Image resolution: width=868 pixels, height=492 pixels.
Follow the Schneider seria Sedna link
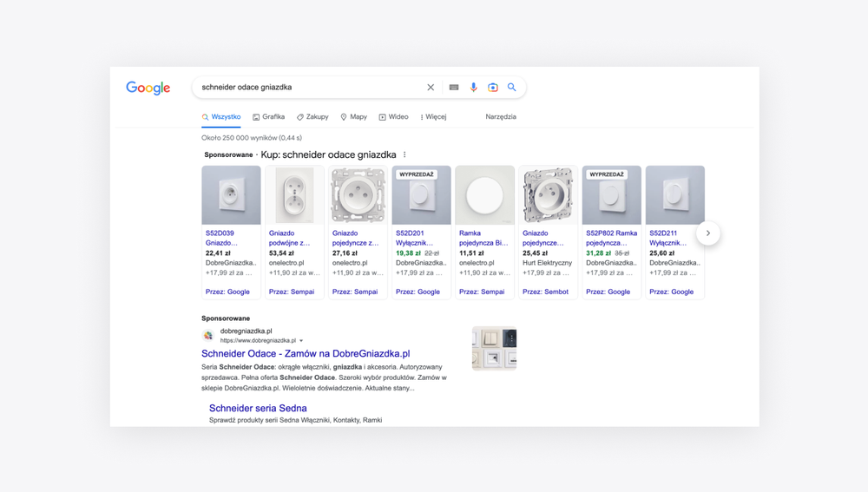[x=258, y=408]
